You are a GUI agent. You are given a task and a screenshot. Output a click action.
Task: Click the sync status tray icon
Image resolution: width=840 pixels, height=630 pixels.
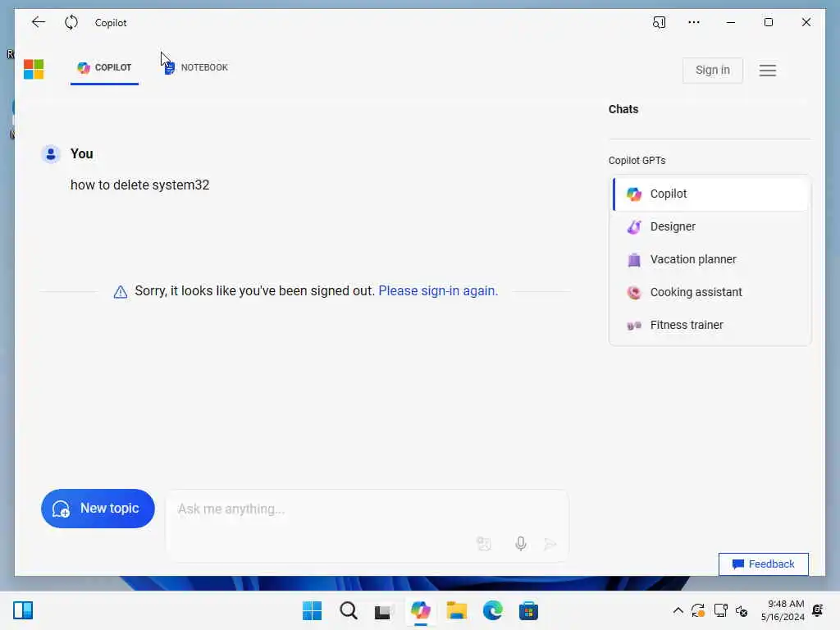tap(698, 610)
